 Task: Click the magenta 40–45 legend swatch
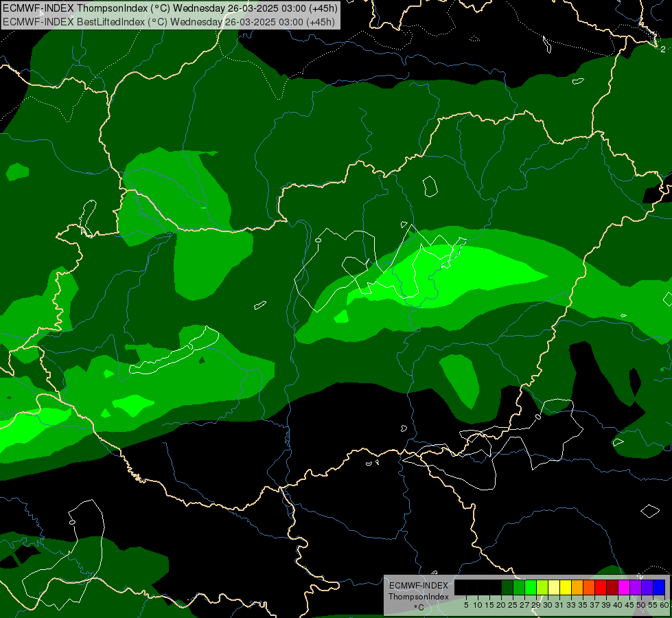tap(624, 587)
